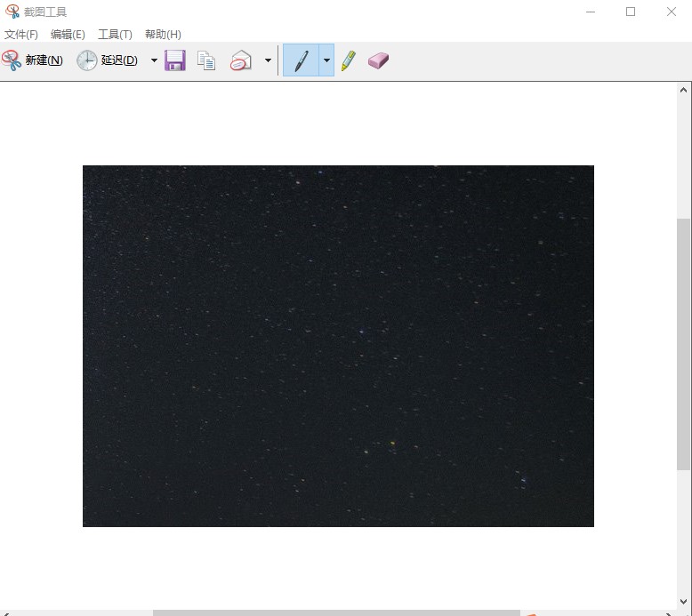Click the vertical scrollbar thumb
Screen dimensions: 692x616
pyautogui.click(x=684, y=344)
